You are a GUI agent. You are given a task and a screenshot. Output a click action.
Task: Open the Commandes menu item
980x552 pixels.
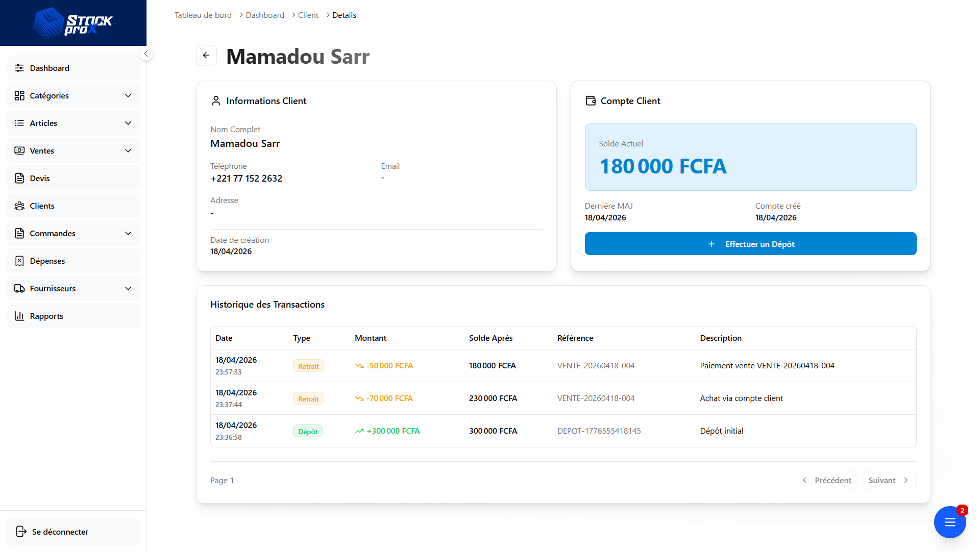point(73,233)
